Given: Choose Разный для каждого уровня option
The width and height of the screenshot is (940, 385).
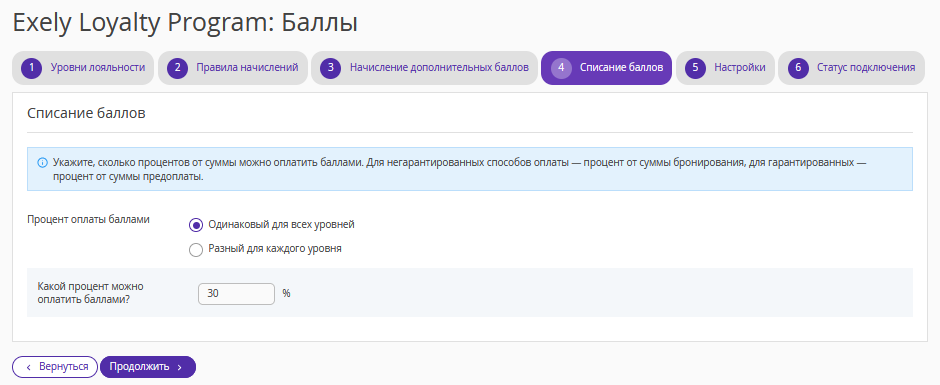Looking at the screenshot, I should coord(195,249).
